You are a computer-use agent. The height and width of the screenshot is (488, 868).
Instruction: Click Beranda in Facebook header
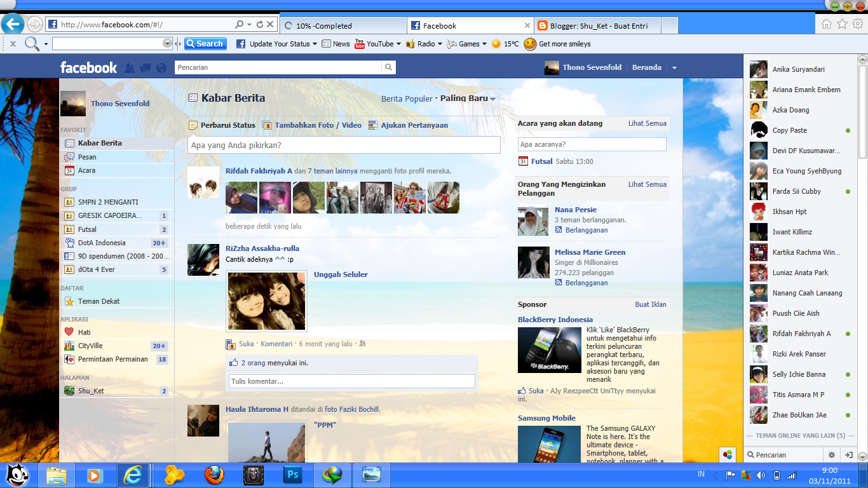point(647,67)
